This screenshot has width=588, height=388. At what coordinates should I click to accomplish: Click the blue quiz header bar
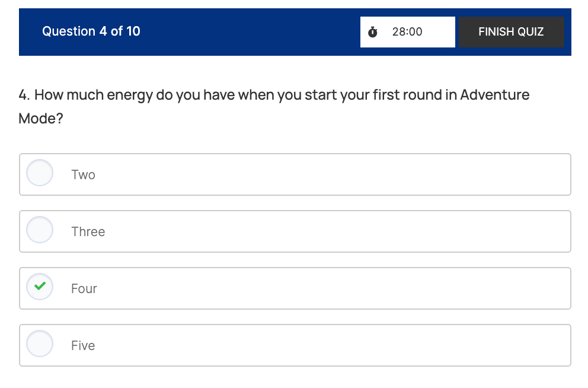pyautogui.click(x=249, y=32)
